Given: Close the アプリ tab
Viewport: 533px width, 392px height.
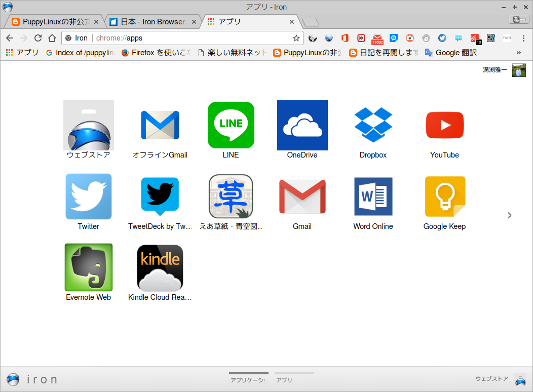Looking at the screenshot, I should [292, 22].
